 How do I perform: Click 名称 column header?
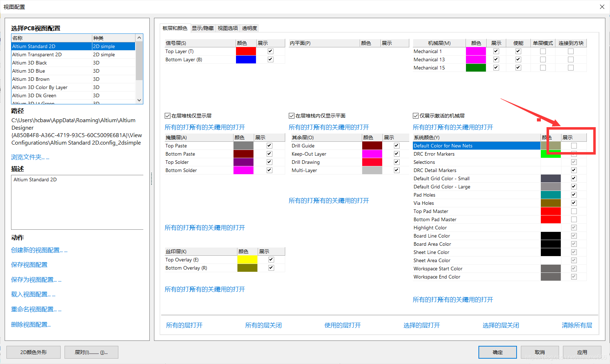click(52, 38)
